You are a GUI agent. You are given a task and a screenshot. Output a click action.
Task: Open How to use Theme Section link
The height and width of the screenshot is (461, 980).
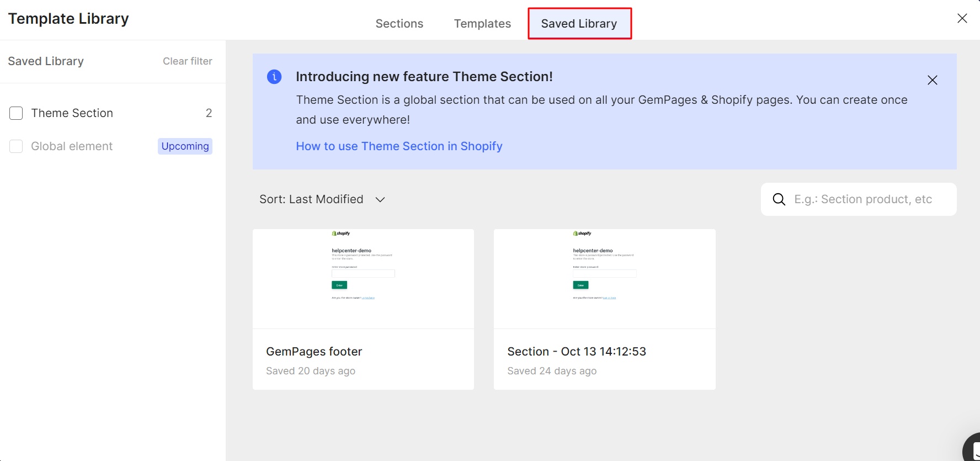(x=399, y=146)
